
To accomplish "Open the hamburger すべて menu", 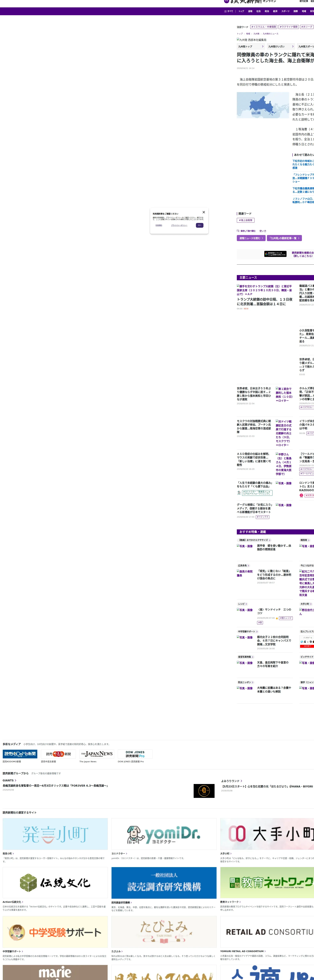I will 229,11.
